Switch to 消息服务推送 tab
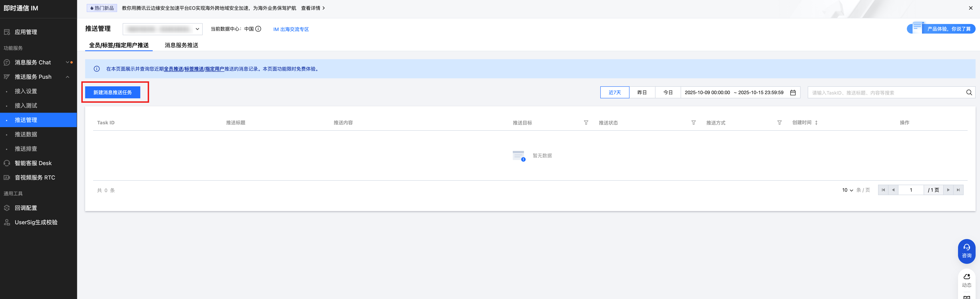Viewport: 980px width, 299px height. click(x=181, y=45)
